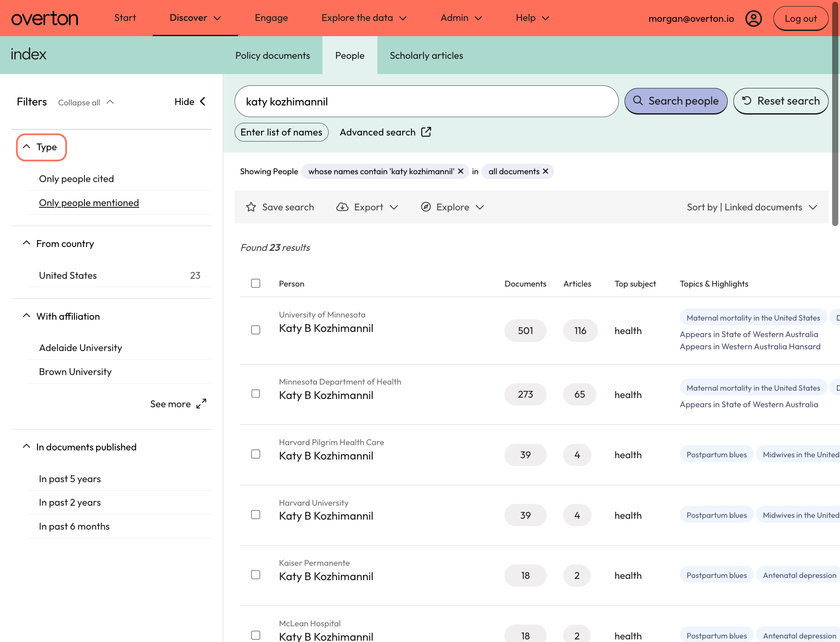Click the people search input field

click(x=427, y=101)
